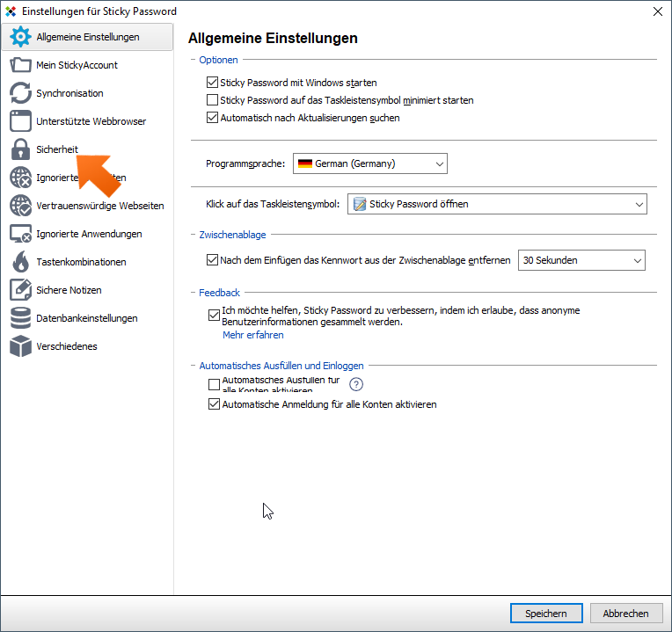Click the Abbrechen button
The width and height of the screenshot is (672, 632).
pyautogui.click(x=625, y=614)
